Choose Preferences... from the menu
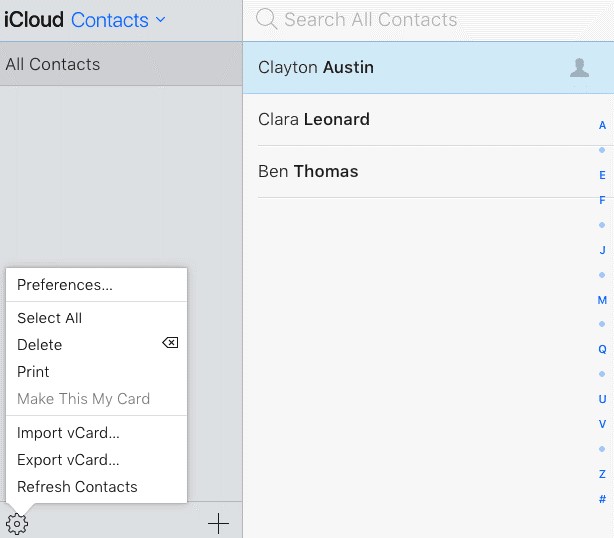 click(x=96, y=285)
